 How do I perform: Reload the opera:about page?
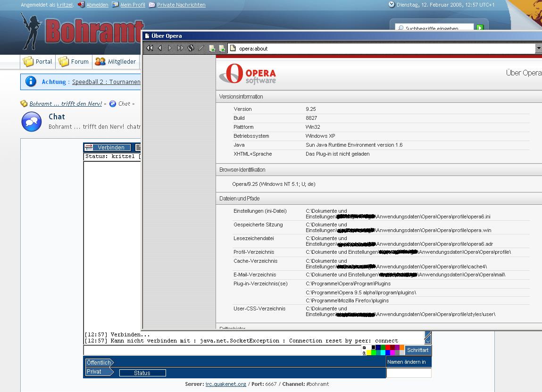coord(191,48)
